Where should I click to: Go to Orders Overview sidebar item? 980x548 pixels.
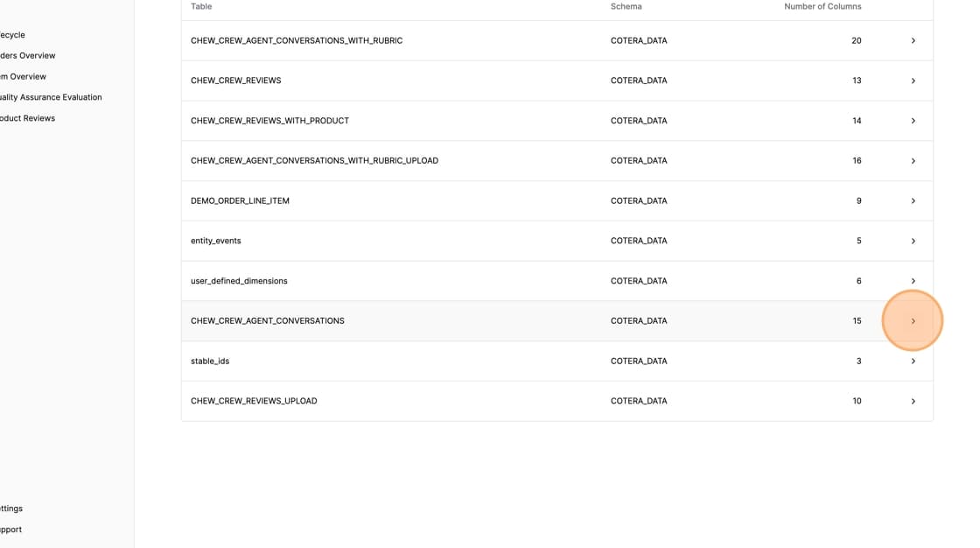tap(27, 56)
